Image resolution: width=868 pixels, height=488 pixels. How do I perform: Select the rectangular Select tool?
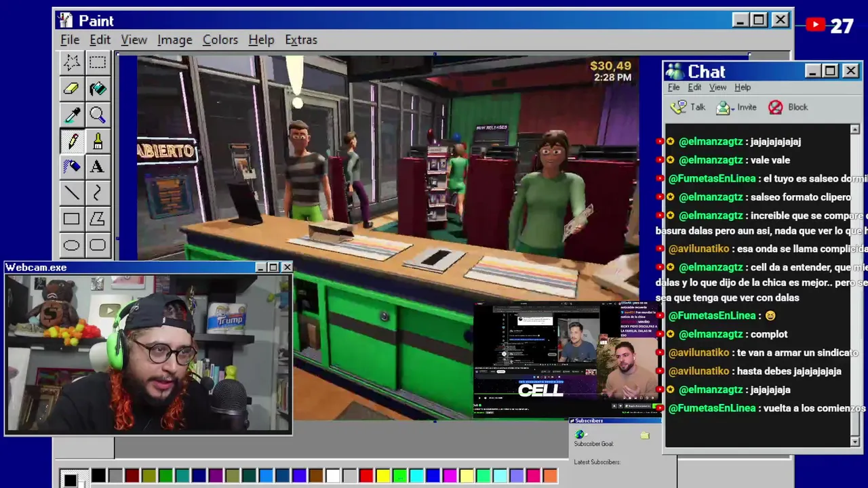coord(98,62)
